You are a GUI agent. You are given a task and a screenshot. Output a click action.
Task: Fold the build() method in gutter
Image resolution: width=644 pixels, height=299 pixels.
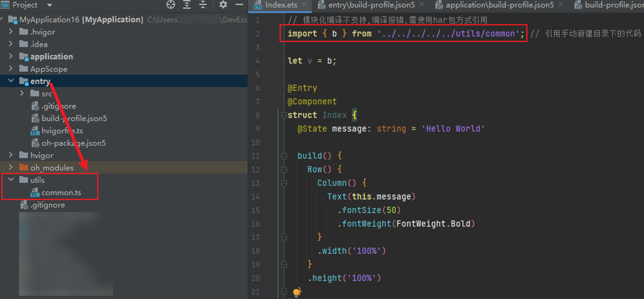[x=284, y=156]
